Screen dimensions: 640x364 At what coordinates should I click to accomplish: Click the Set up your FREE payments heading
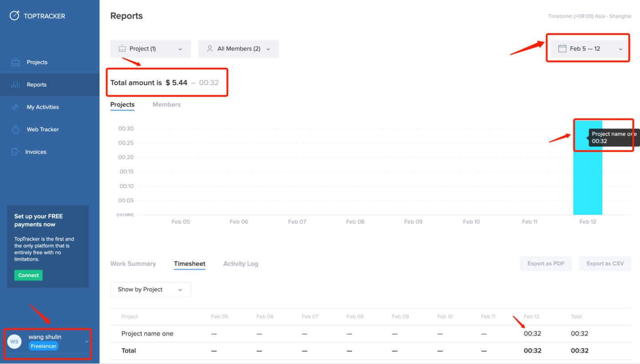(x=39, y=220)
